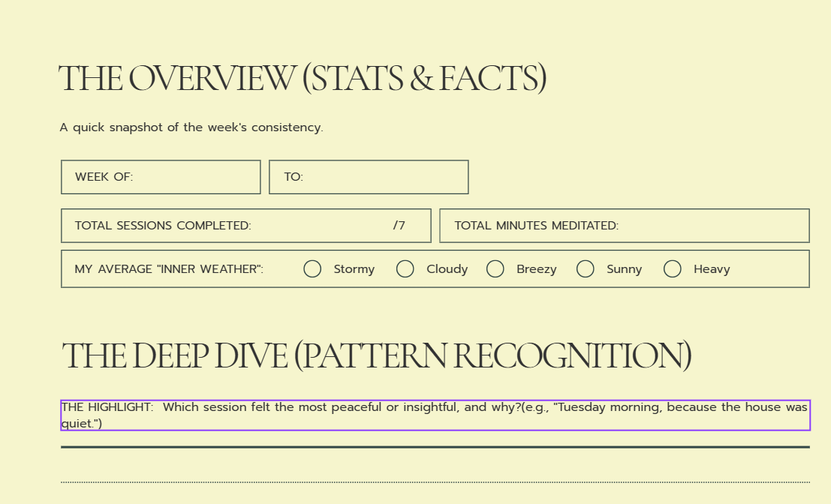The image size is (831, 504).
Task: Select the Breezy radio circle
Action: coord(495,269)
